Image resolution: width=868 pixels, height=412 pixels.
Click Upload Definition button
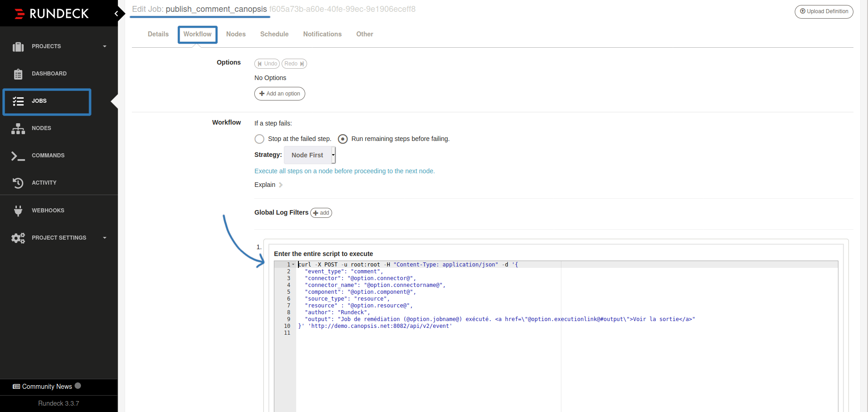click(x=824, y=11)
